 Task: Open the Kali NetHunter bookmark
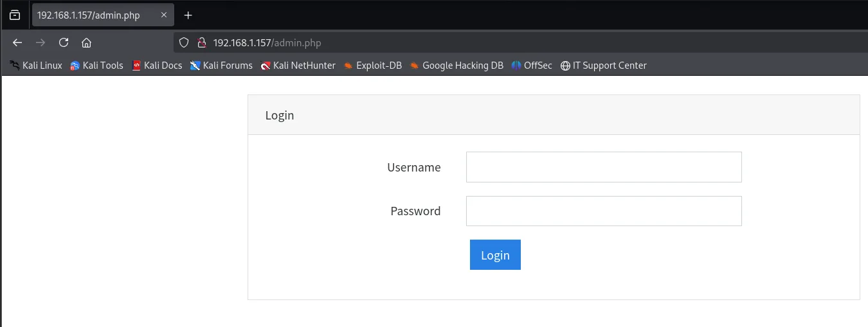(x=298, y=66)
